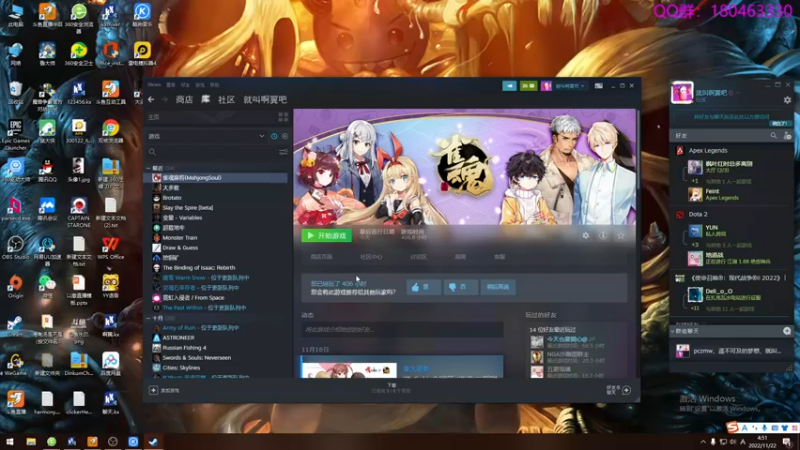The image size is (800, 450).
Task: Toggle the ready-to-play filter button
Action: [x=285, y=136]
